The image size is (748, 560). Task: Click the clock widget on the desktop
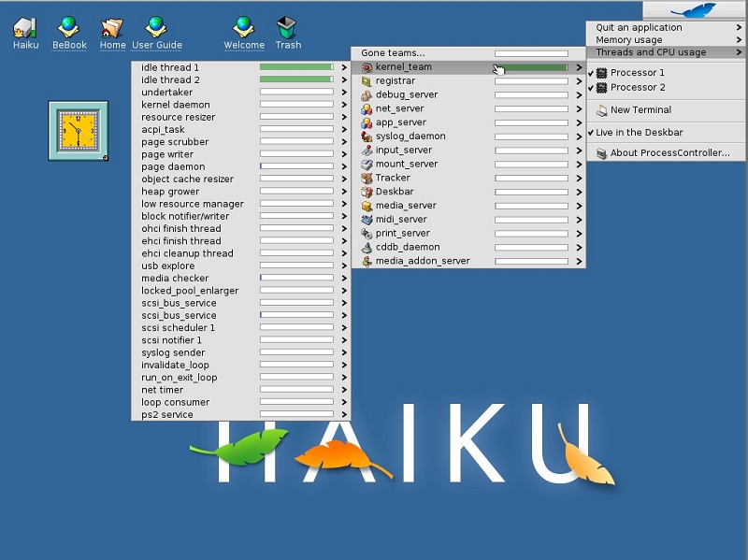tap(78, 131)
